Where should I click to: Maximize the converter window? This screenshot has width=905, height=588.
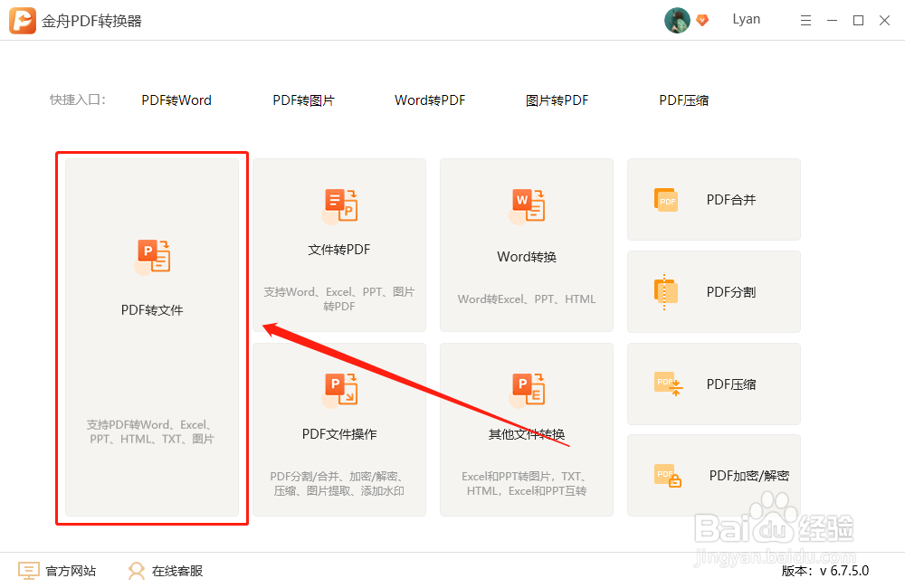point(858,21)
